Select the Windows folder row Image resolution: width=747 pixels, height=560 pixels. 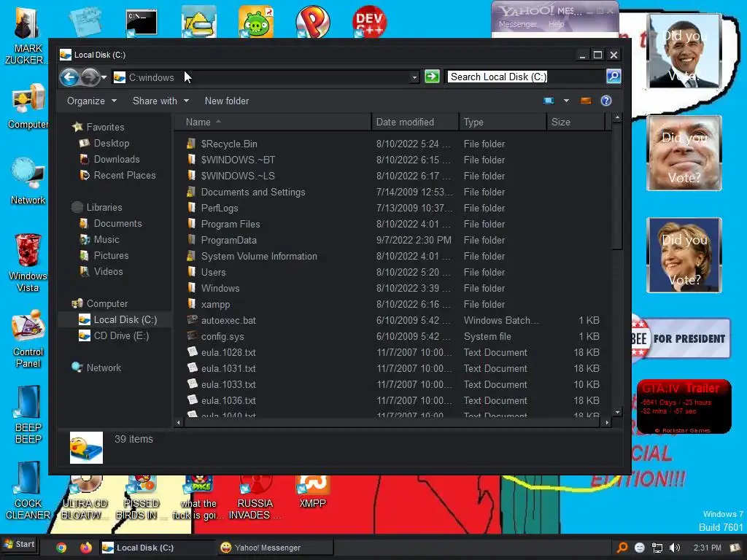[x=395, y=288]
